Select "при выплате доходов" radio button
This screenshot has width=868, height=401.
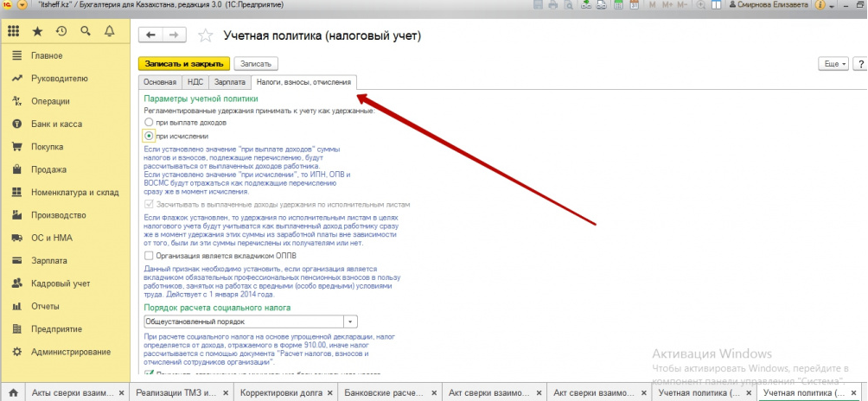pos(149,123)
